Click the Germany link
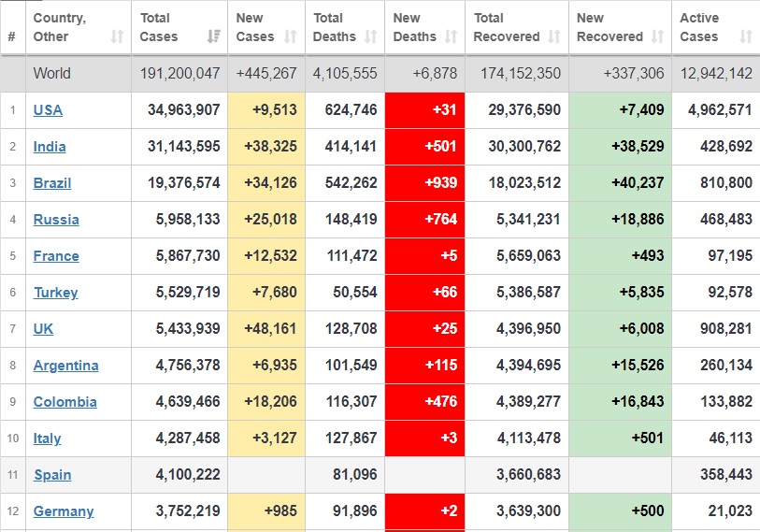The width and height of the screenshot is (760, 532). tap(64, 511)
